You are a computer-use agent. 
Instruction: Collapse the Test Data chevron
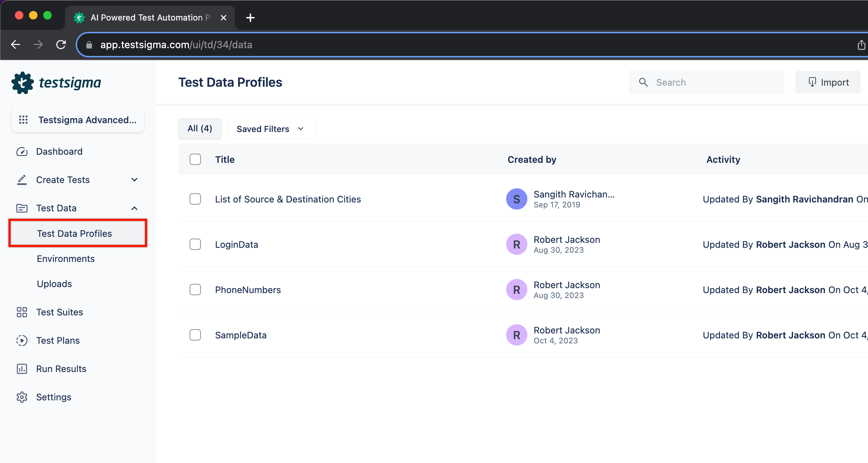click(x=134, y=208)
